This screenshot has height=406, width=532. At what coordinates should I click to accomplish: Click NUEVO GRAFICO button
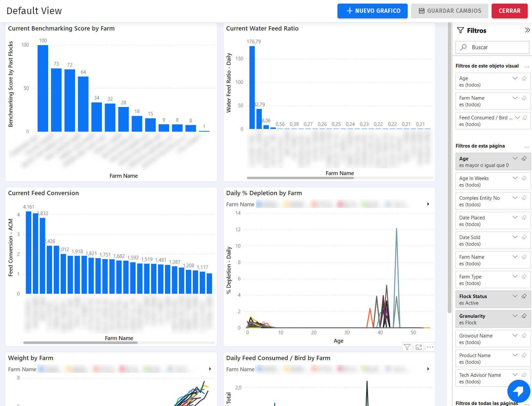373,11
